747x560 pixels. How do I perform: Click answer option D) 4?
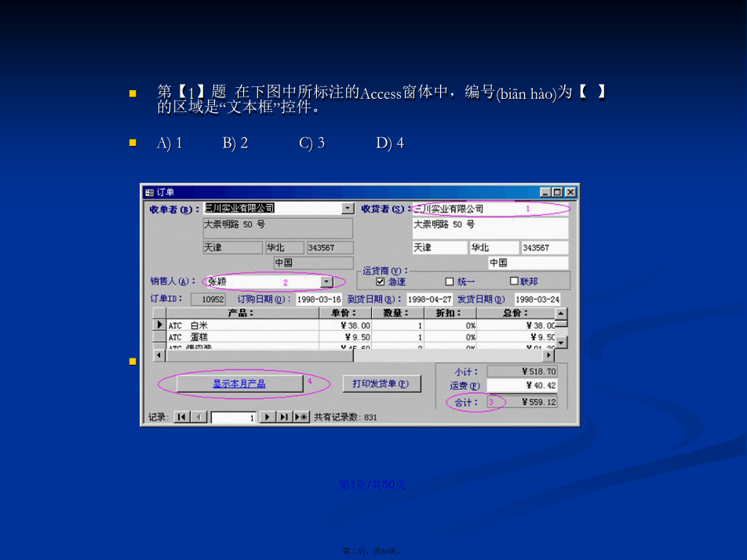point(390,143)
